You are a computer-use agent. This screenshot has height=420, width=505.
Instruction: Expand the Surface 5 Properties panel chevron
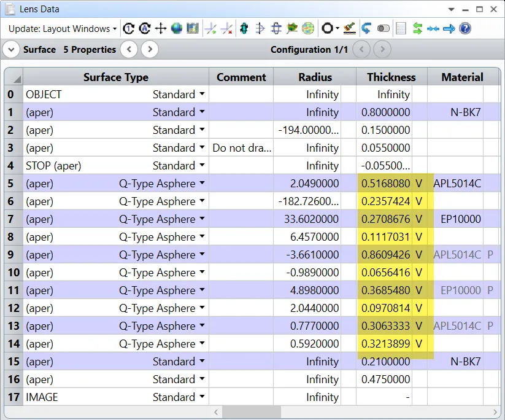[12, 50]
